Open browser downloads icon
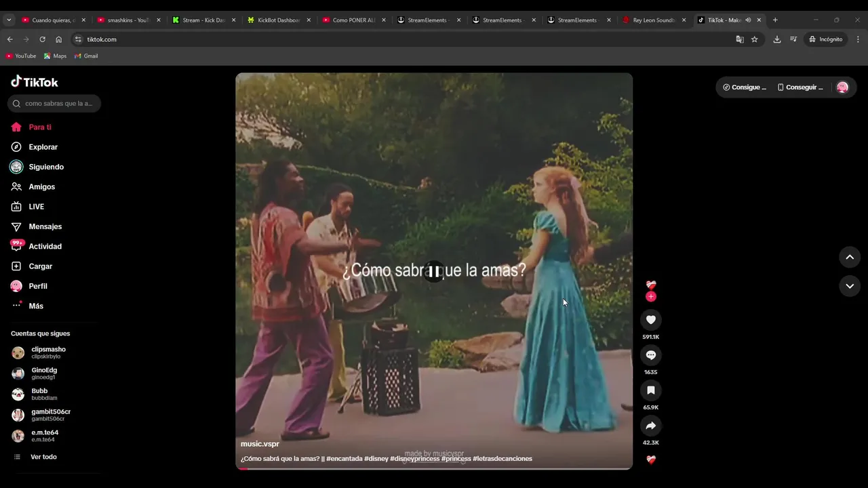Screen dimensions: 868x488 pyautogui.click(x=777, y=39)
